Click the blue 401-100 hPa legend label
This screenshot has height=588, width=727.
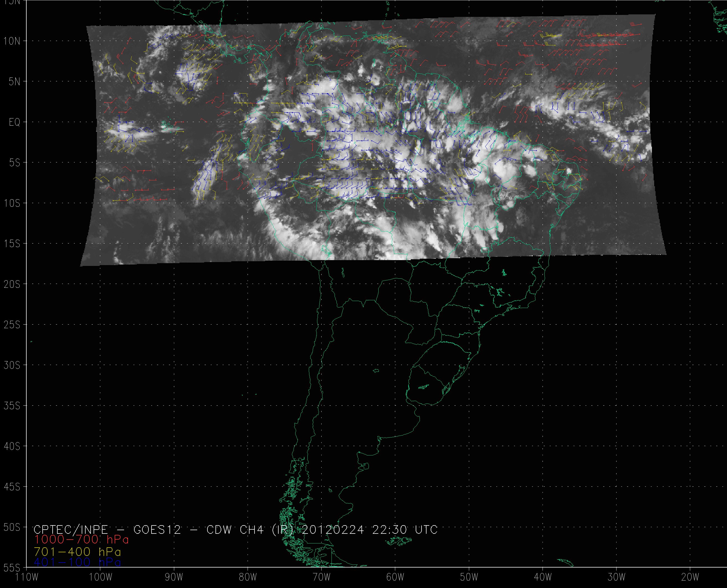77,562
